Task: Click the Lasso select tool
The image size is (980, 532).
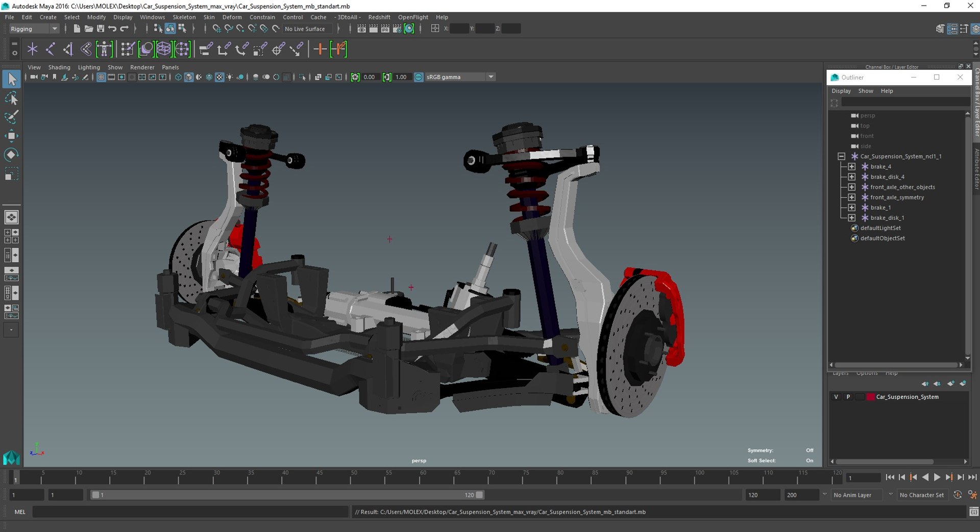Action: click(11, 98)
